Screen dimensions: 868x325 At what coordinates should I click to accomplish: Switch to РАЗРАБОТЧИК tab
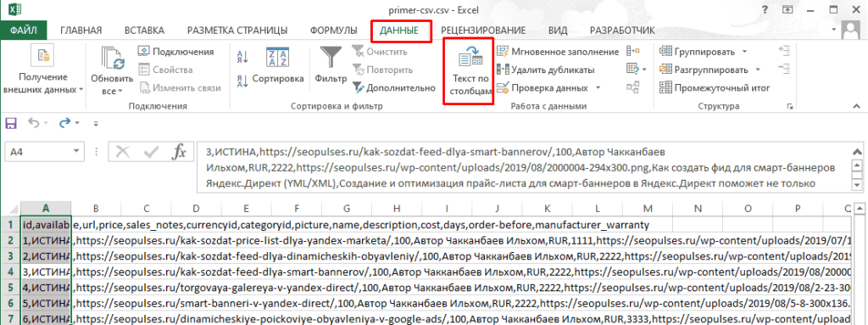click(622, 31)
